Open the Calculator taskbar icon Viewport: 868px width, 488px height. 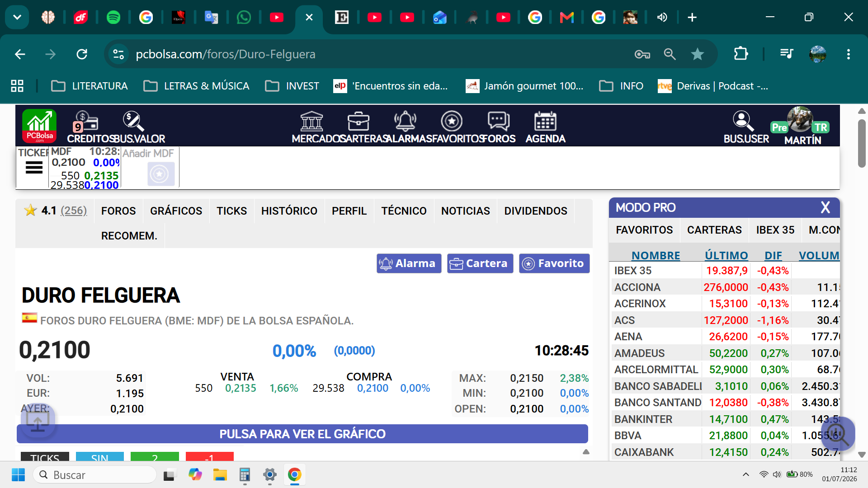245,474
